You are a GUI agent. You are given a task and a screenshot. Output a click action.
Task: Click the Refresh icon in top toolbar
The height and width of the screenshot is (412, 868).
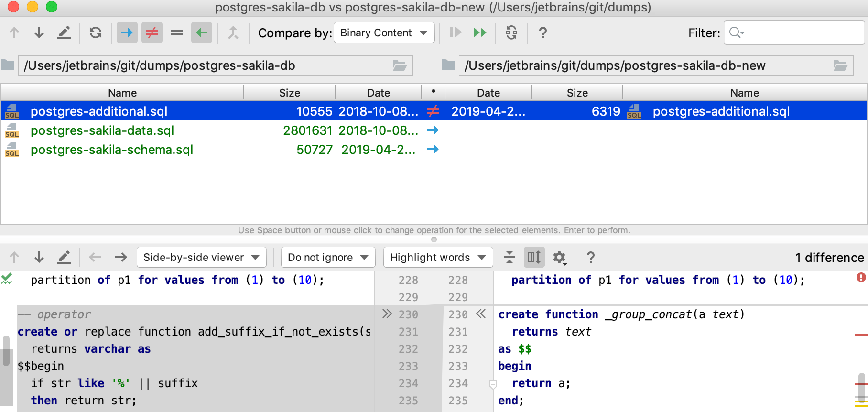click(96, 33)
